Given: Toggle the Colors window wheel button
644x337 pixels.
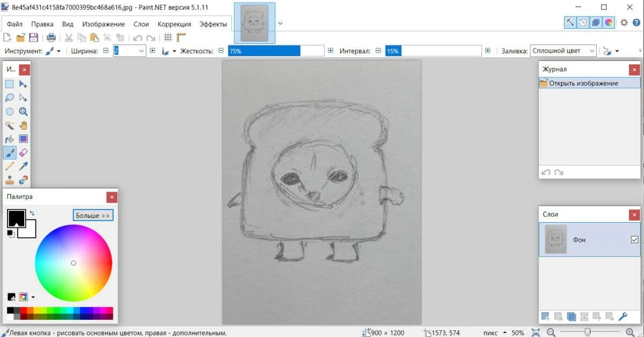Looking at the screenshot, I should point(609,23).
